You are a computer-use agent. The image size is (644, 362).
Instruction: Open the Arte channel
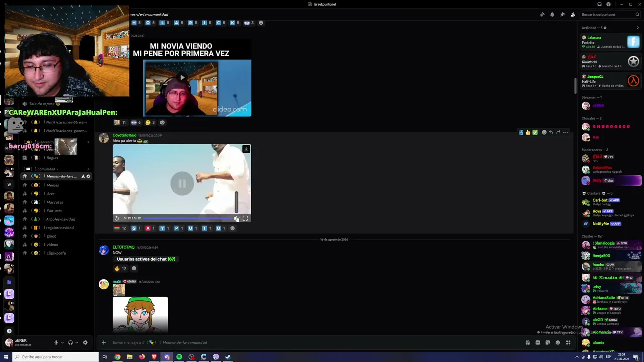(55, 194)
